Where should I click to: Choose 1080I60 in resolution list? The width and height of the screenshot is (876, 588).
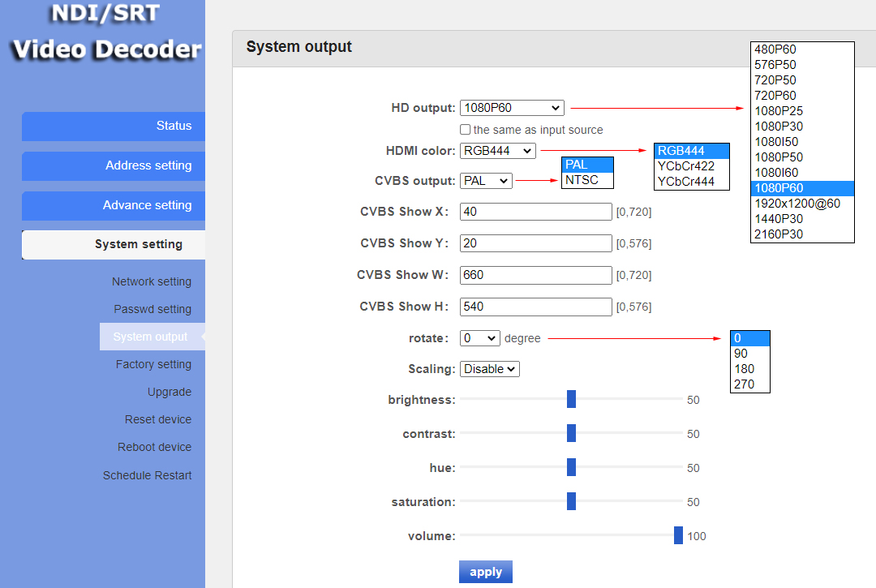click(x=802, y=173)
